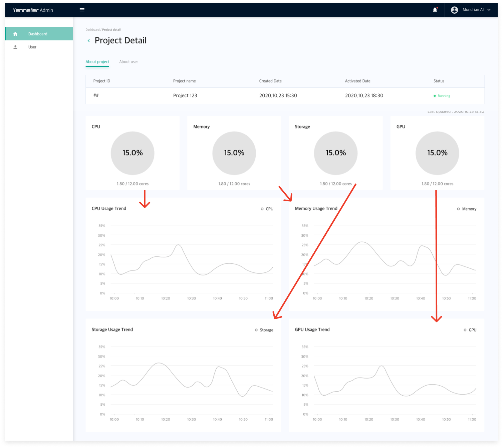
Task: Click the Project detail breadcrumb
Action: point(111,30)
